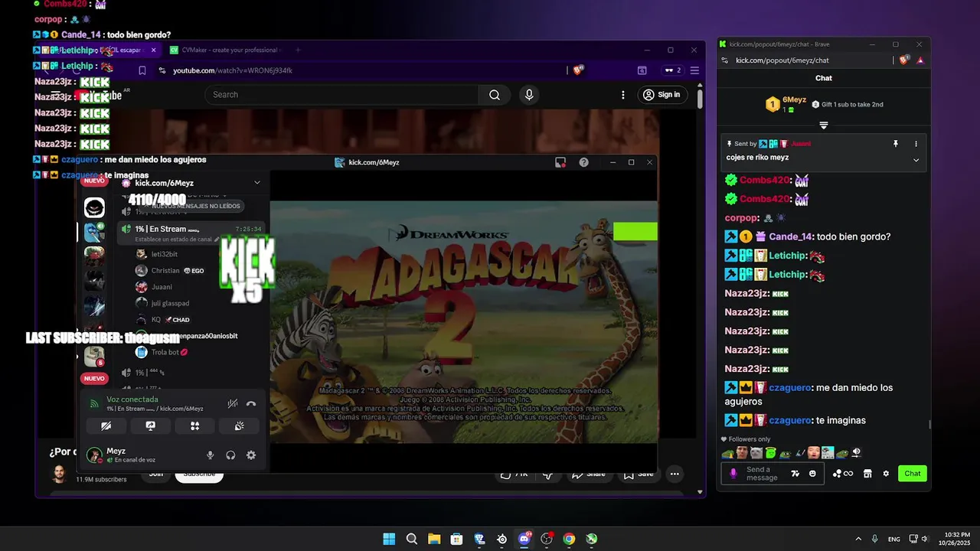Open Discord from the taskbar

(x=524, y=539)
